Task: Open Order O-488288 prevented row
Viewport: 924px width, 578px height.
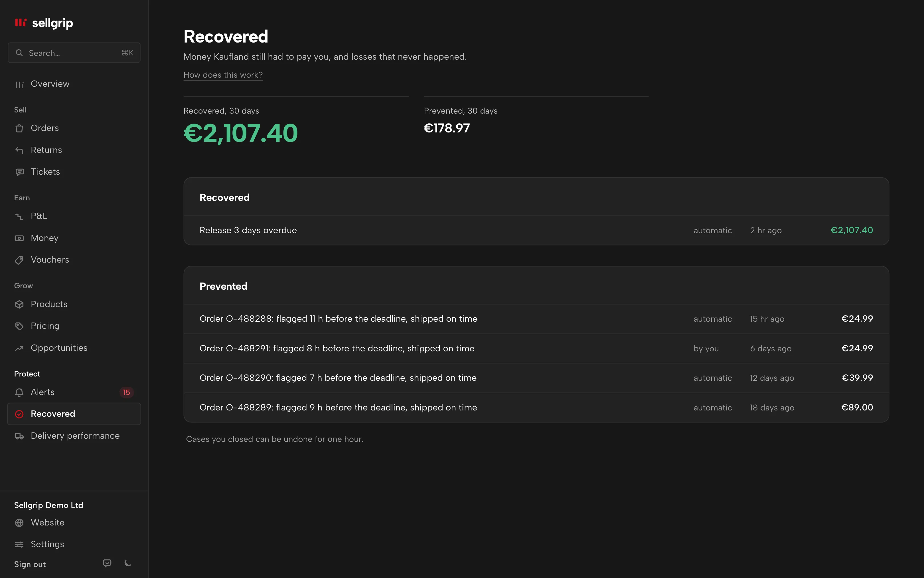Action: click(x=536, y=319)
